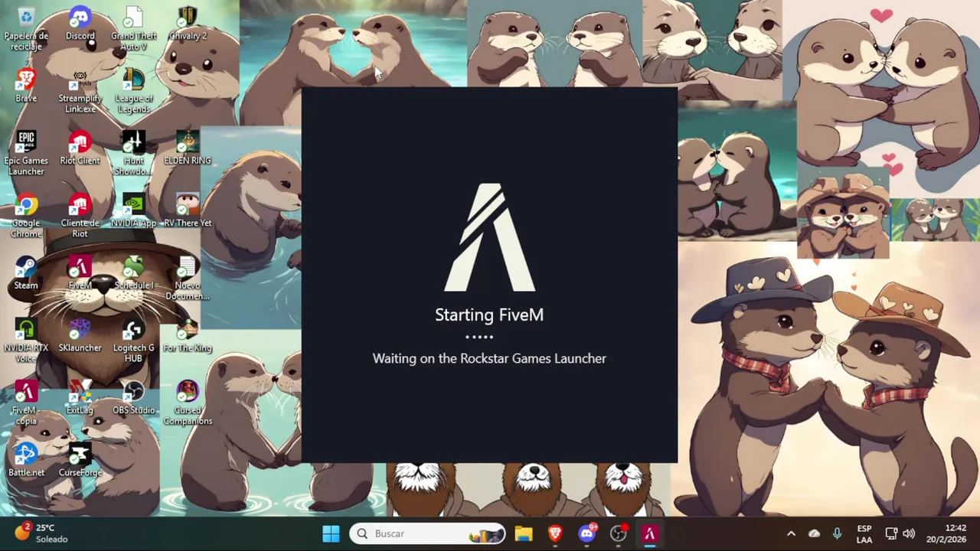This screenshot has height=551, width=980.
Task: Select the For The King icon
Action: (x=187, y=337)
